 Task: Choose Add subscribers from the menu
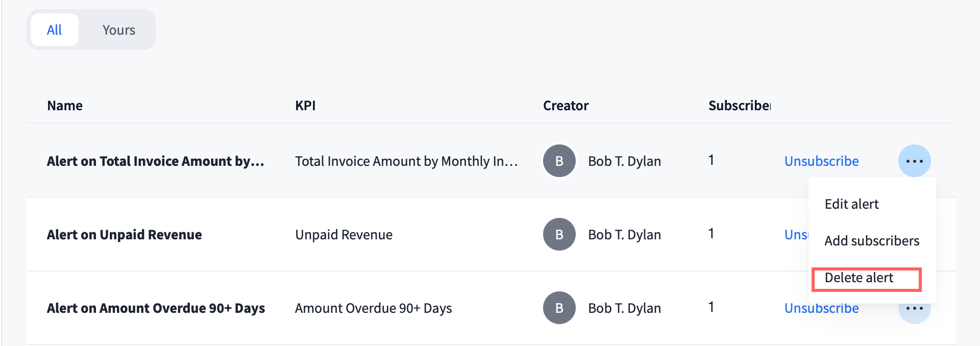(x=871, y=241)
